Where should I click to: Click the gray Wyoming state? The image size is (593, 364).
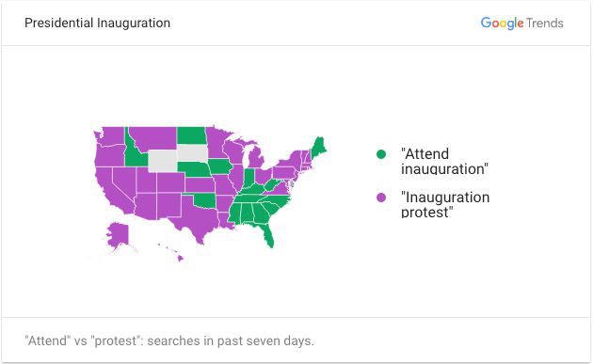point(162,161)
